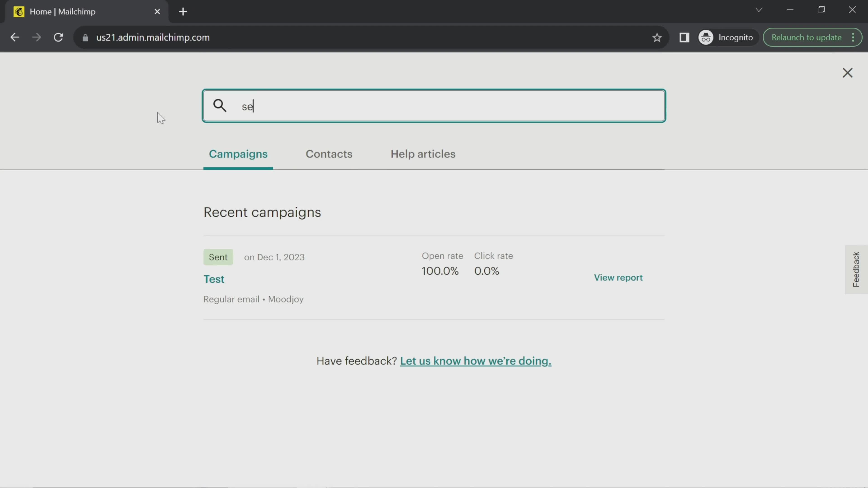This screenshot has height=488, width=868.
Task: Switch to the Contacts tab
Action: [328, 154]
